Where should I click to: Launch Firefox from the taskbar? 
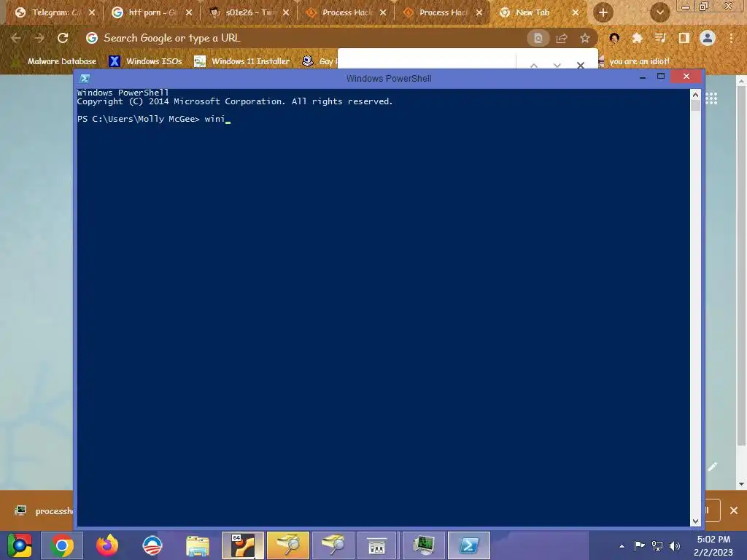pos(107,545)
